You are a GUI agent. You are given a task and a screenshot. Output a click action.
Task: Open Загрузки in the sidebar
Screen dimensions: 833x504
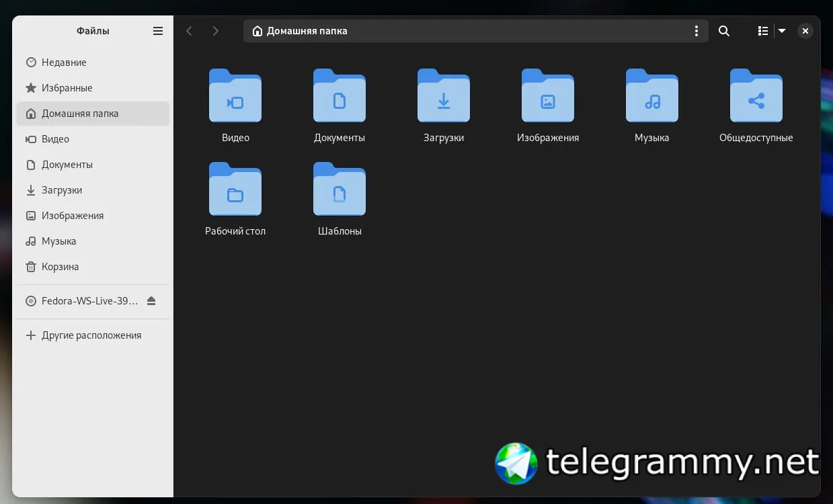tap(93, 190)
